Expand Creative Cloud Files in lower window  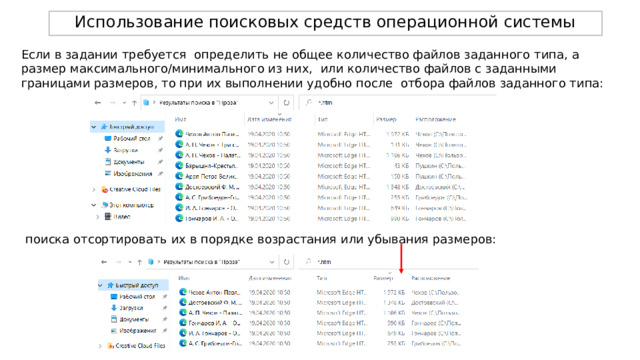click(100, 346)
